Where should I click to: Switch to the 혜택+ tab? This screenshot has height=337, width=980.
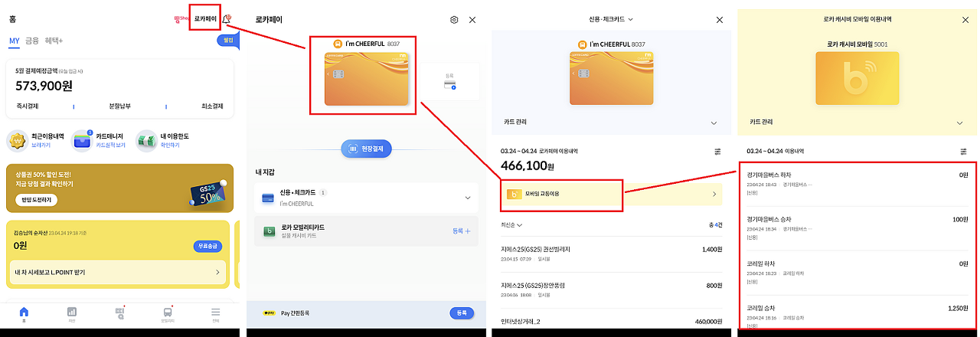coord(54,40)
